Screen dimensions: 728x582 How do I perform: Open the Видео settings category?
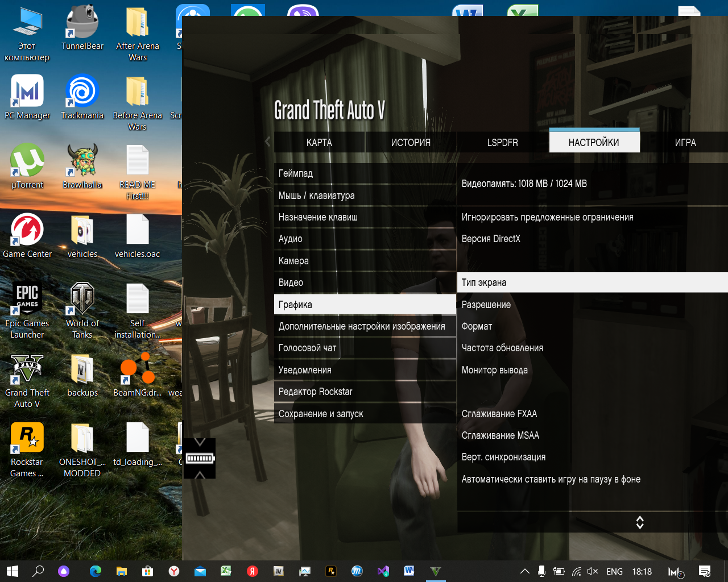(x=365, y=282)
